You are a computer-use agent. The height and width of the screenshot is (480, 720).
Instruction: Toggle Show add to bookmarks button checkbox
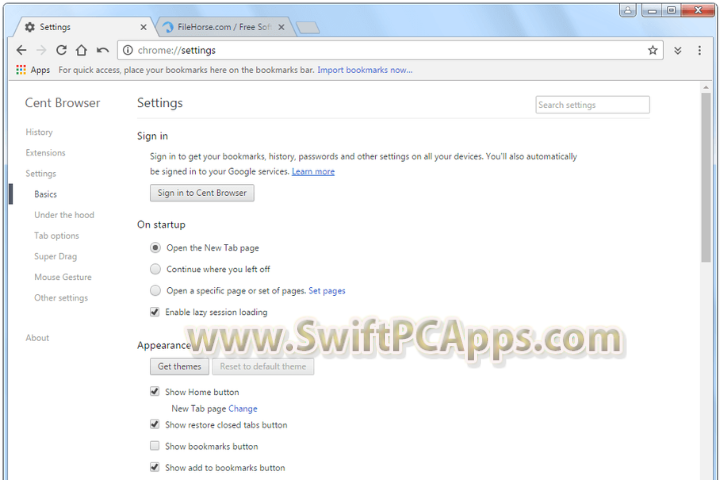click(x=155, y=468)
